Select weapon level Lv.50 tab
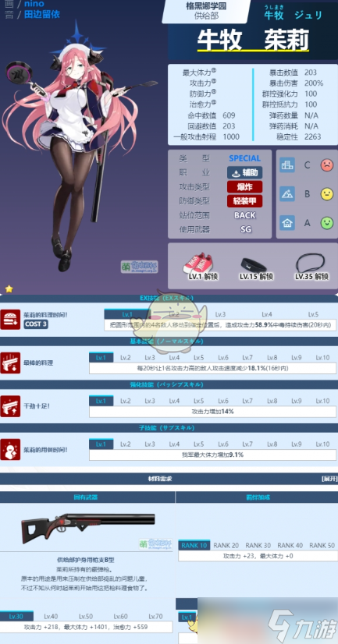The image size is (338, 644). [x=86, y=617]
